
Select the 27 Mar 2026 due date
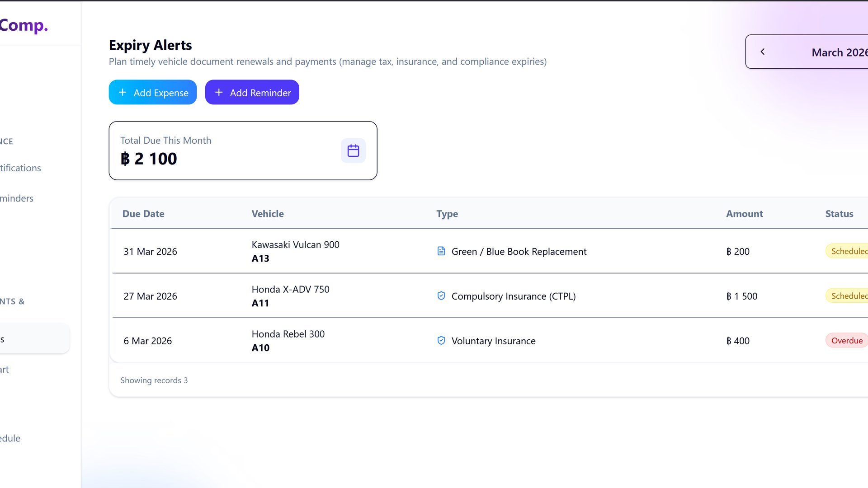click(151, 296)
